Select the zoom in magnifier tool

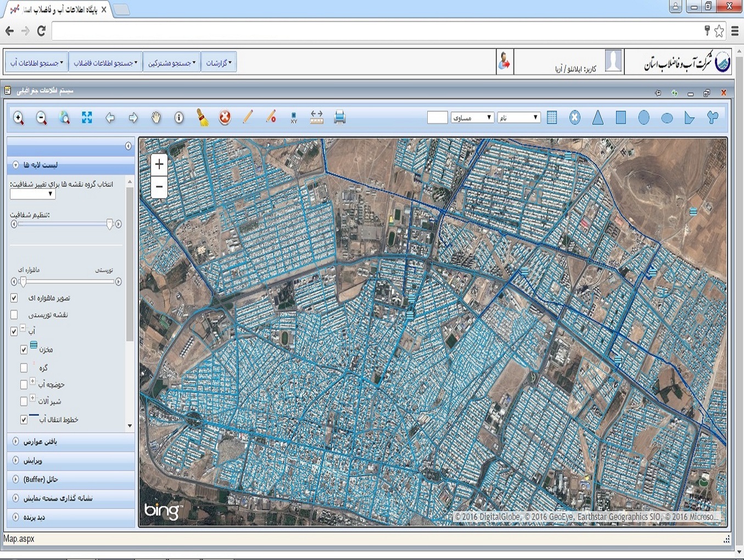click(x=19, y=117)
